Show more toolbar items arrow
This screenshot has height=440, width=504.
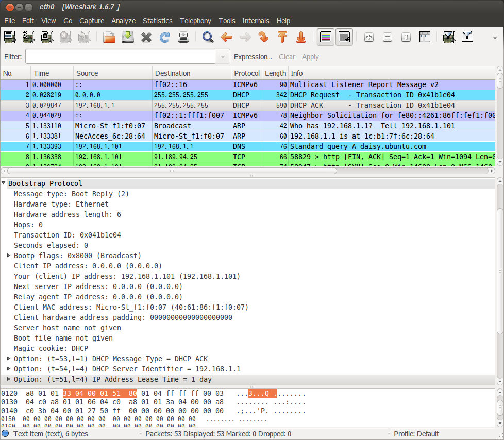pos(495,38)
